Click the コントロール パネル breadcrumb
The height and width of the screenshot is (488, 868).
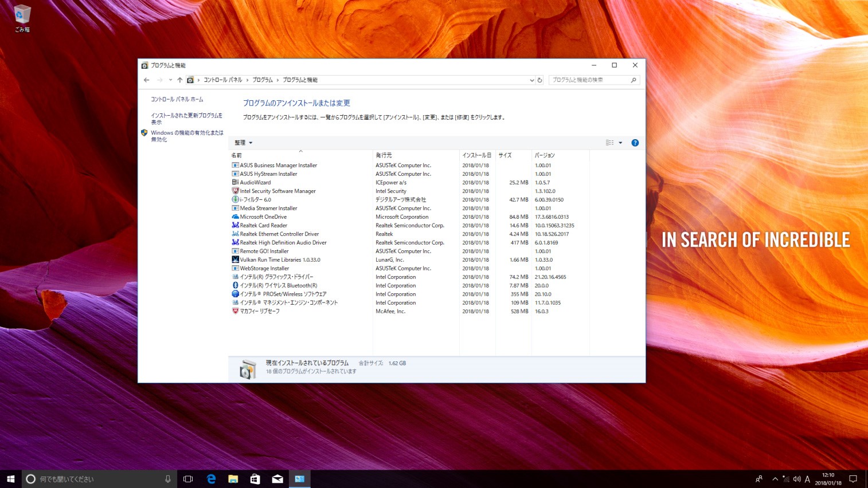pyautogui.click(x=223, y=80)
